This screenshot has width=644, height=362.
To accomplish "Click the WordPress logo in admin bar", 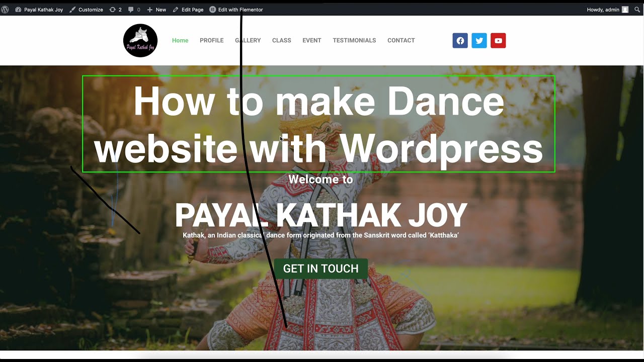I will click(5, 10).
